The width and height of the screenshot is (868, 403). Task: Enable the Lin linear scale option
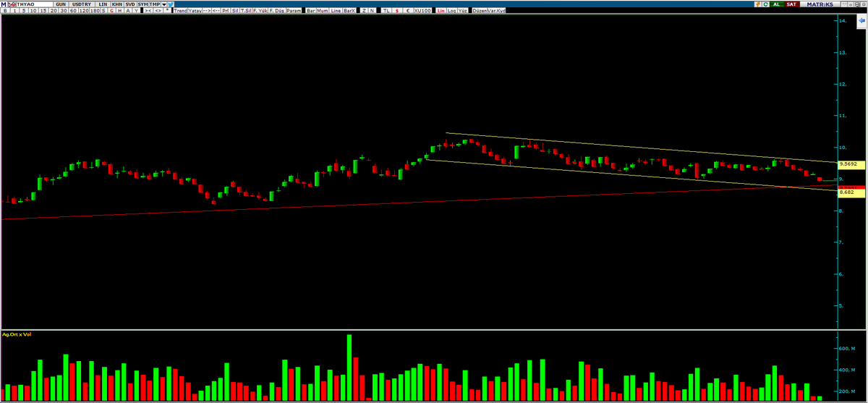coord(441,11)
